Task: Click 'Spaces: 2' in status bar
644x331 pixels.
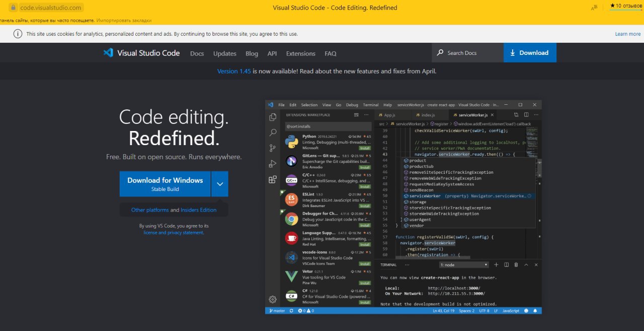Action: click(x=466, y=311)
